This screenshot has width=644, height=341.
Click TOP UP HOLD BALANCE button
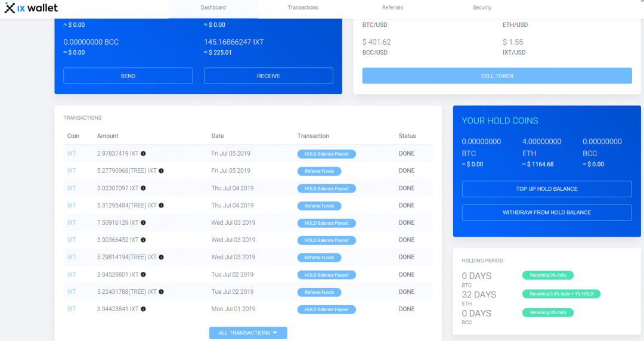click(547, 189)
